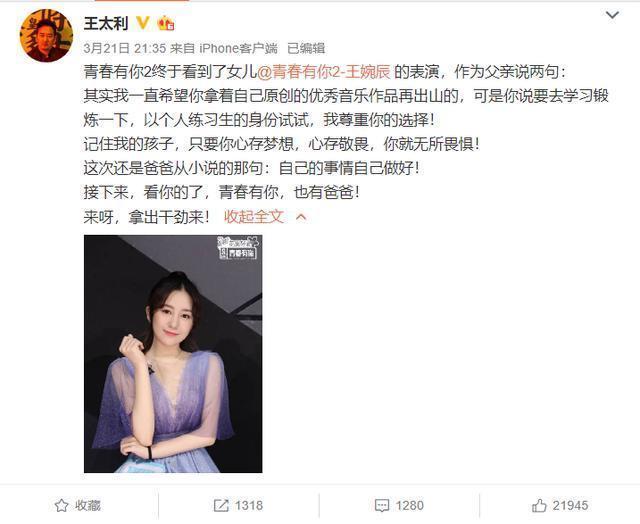Viewport: 640px width, 524px height.
Task: Open the repost count 1318
Action: [249, 506]
